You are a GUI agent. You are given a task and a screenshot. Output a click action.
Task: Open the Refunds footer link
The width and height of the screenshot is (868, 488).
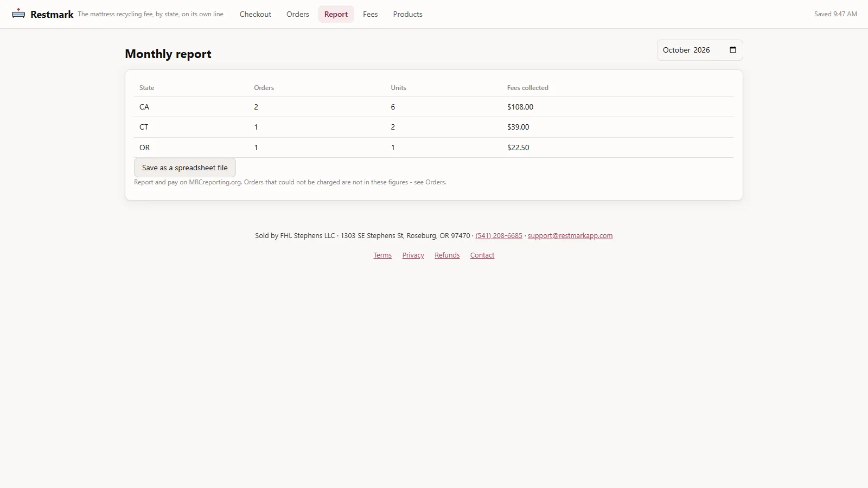click(x=447, y=255)
